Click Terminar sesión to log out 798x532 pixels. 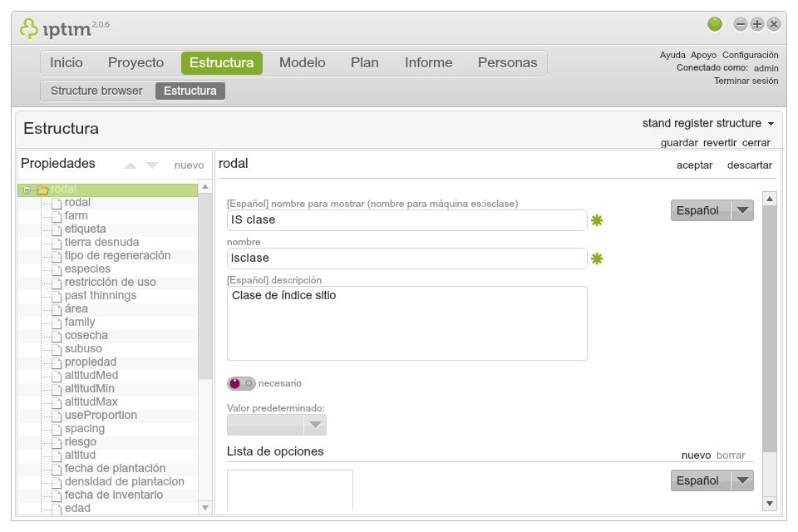[746, 81]
